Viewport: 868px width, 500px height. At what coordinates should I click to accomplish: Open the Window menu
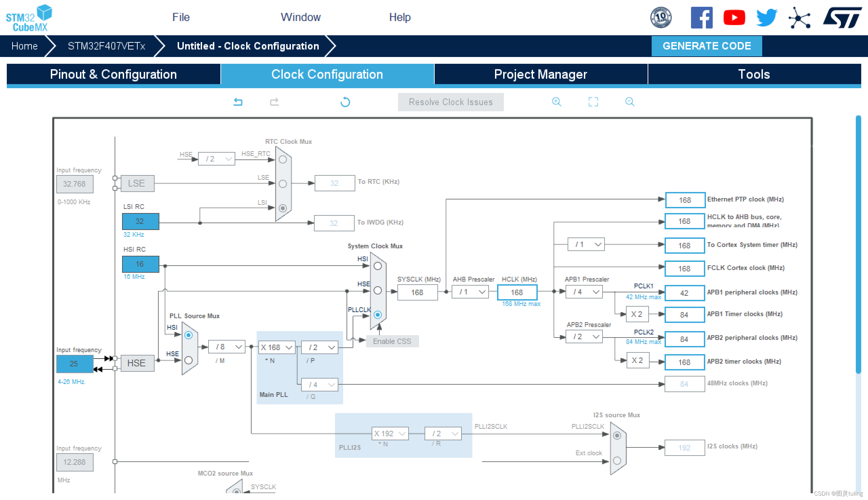point(300,17)
